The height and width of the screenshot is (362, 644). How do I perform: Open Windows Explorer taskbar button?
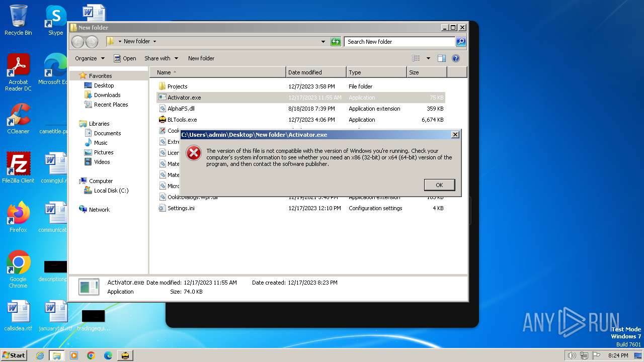[57, 355]
